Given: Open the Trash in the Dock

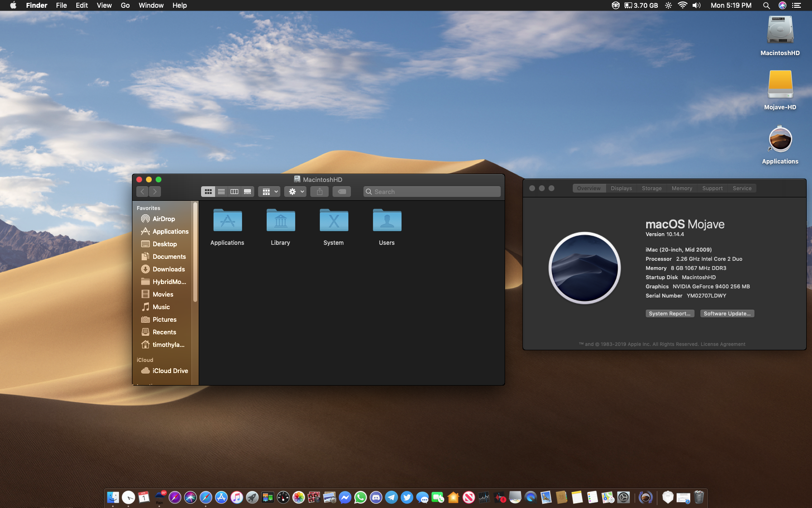Looking at the screenshot, I should click(x=699, y=497).
